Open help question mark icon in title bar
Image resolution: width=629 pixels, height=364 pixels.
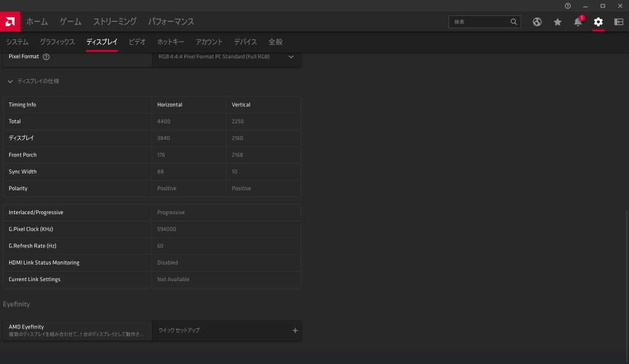(x=568, y=6)
